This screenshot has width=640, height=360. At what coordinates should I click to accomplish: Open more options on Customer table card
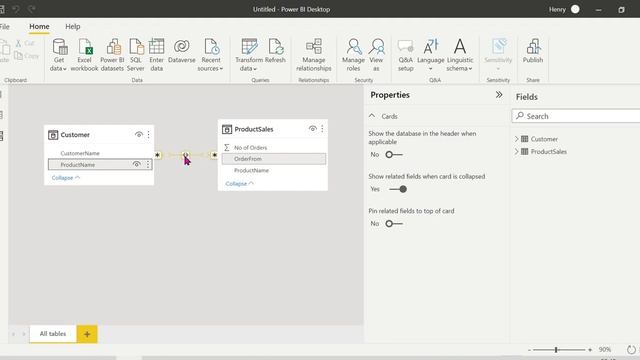149,135
